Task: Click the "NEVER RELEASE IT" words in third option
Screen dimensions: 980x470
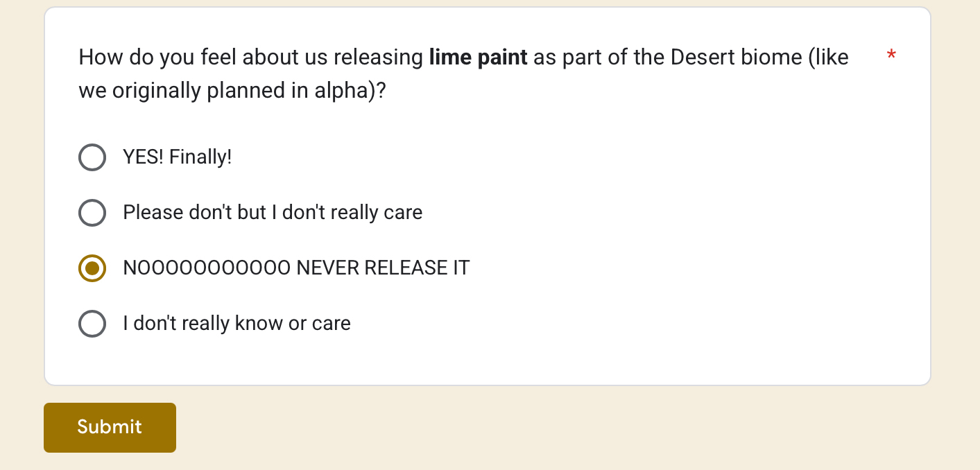Action: click(x=383, y=268)
